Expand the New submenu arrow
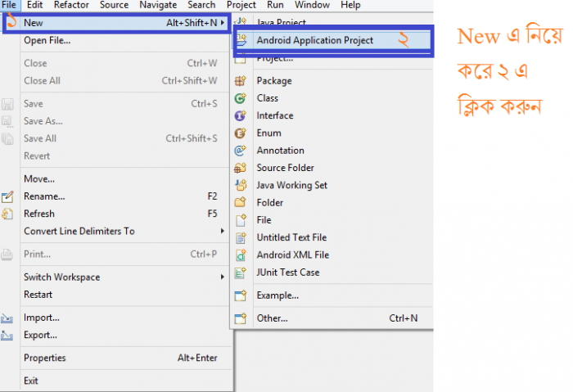The height and width of the screenshot is (392, 573). [222, 23]
